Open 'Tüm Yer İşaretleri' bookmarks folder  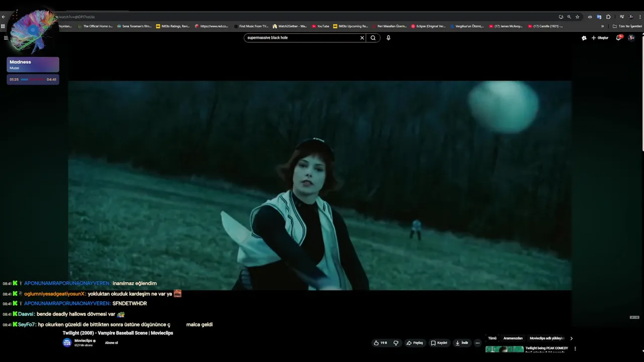627,26
